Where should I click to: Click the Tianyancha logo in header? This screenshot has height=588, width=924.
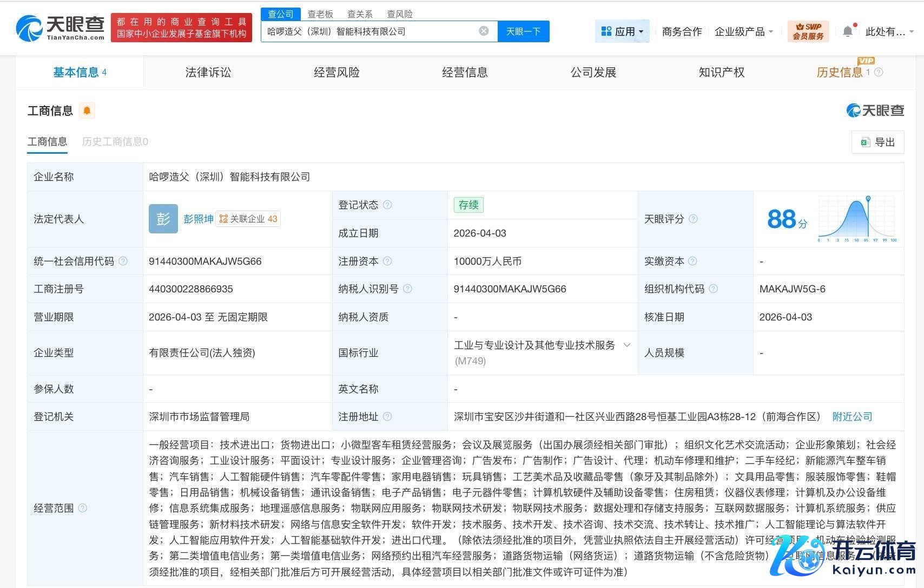tap(60, 28)
